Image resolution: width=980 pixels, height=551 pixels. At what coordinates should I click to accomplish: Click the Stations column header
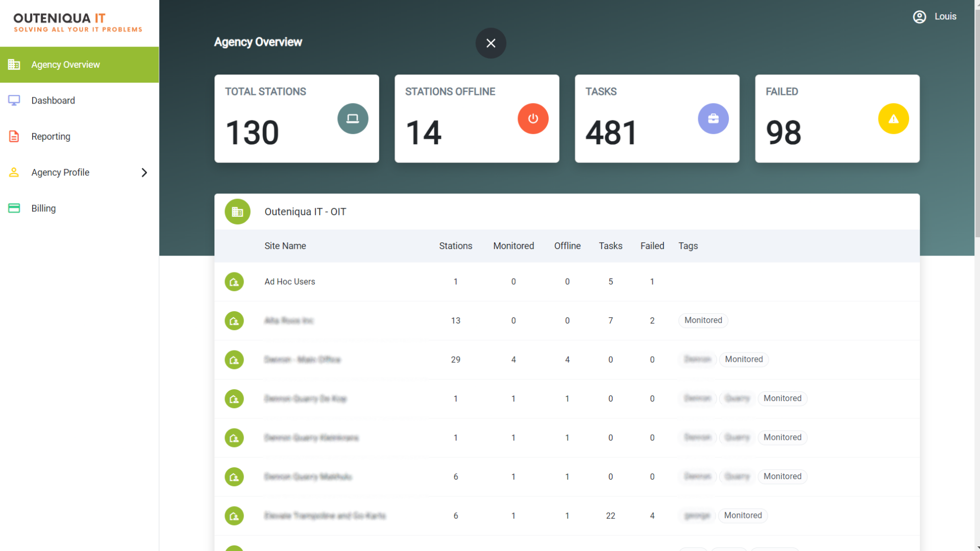(455, 245)
